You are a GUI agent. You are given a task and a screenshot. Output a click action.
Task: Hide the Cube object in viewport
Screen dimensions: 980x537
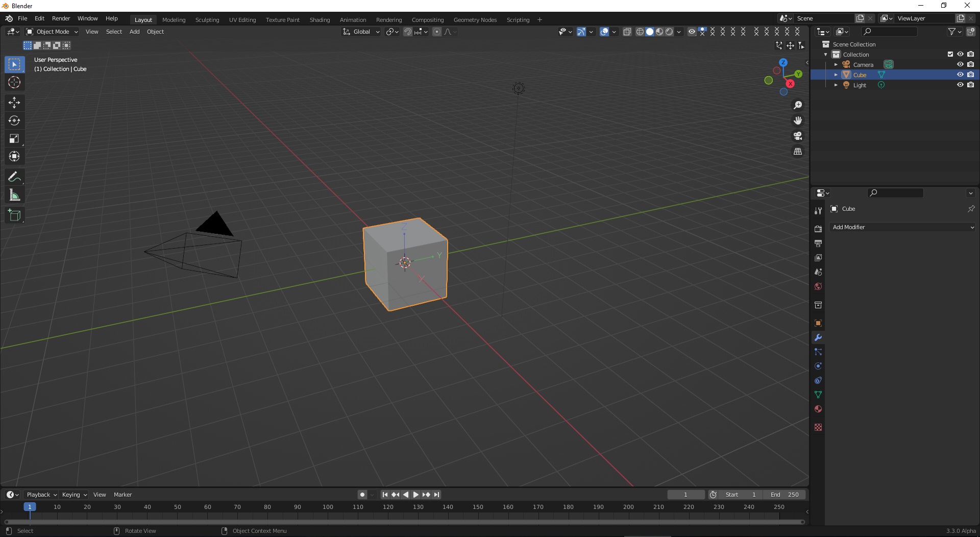(x=960, y=75)
